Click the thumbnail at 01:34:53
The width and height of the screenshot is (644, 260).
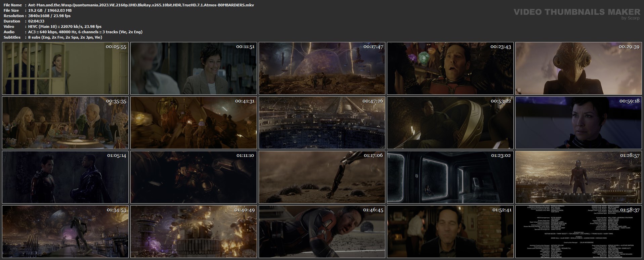click(65, 231)
